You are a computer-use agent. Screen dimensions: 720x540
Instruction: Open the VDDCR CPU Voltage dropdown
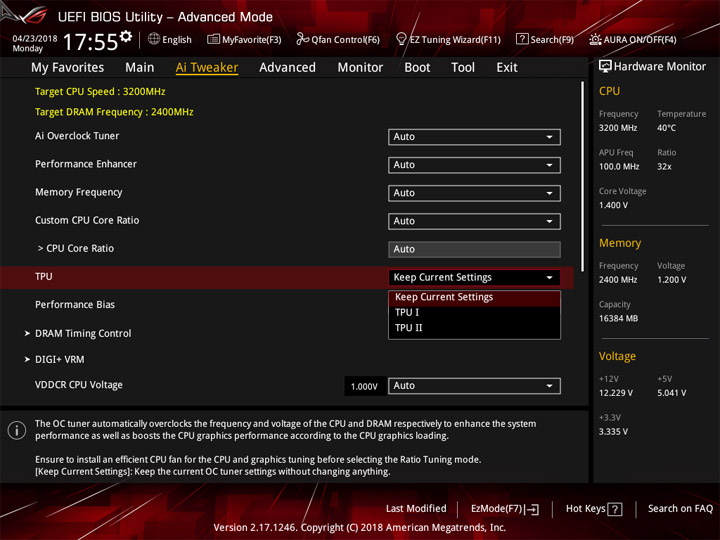point(474,386)
